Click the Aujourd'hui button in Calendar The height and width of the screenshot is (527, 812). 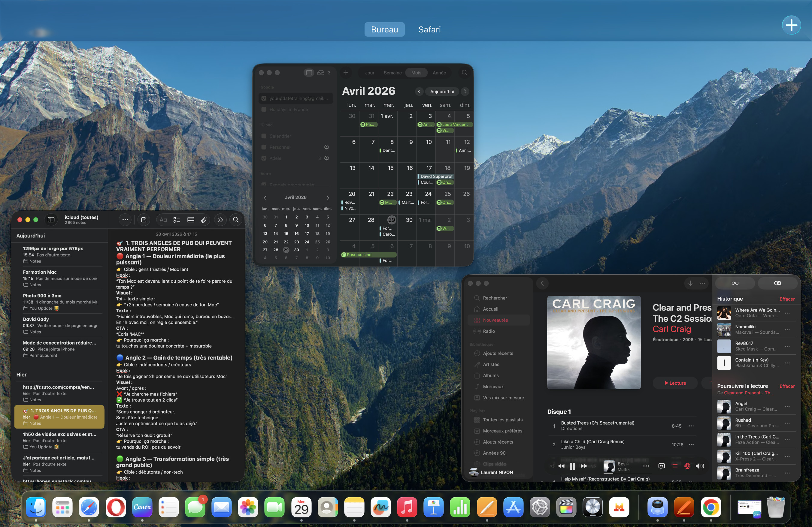tap(442, 91)
